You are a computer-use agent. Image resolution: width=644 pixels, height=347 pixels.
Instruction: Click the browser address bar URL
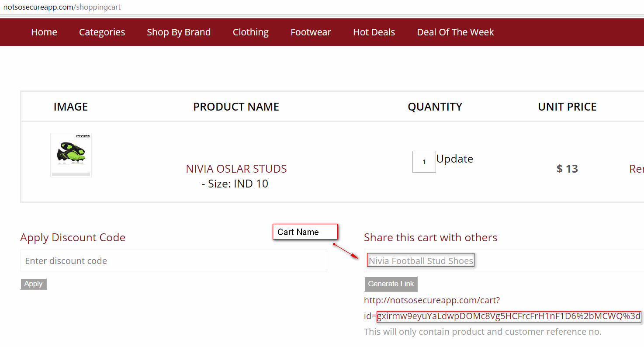click(x=62, y=7)
